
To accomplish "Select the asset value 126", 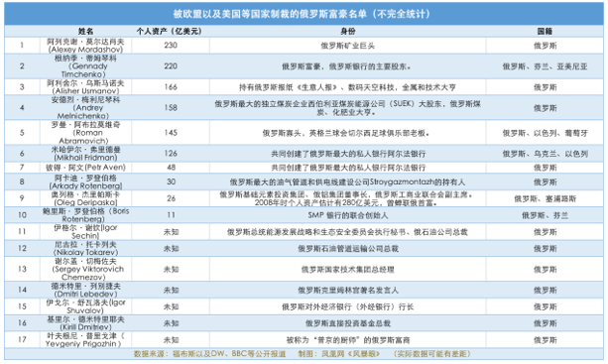I will coord(171,154).
